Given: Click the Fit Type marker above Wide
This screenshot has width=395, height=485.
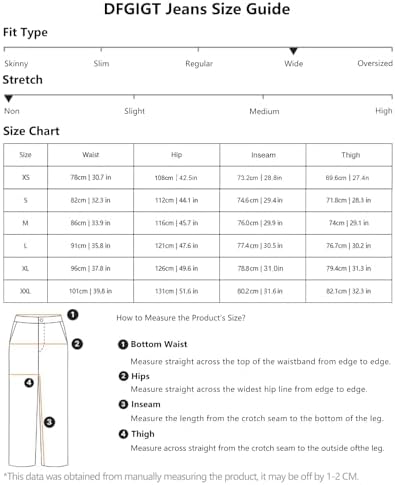Looking at the screenshot, I should (293, 51).
